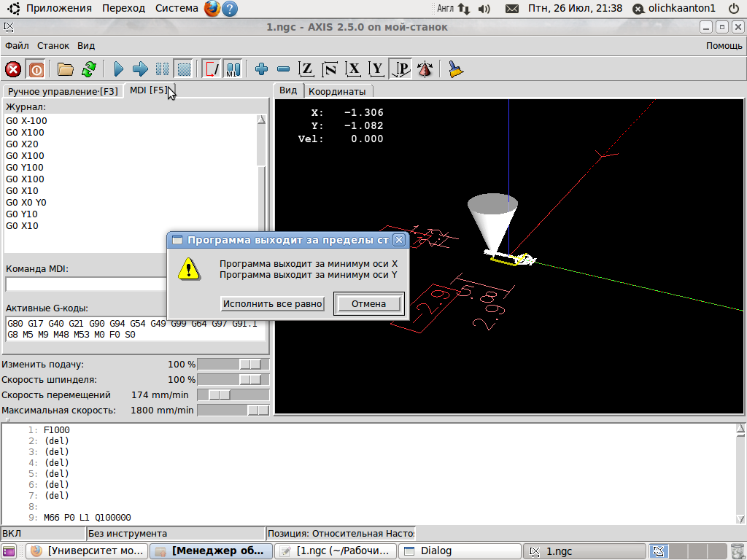747x560 pixels.
Task: Open the Координаты tab
Action: 337,91
